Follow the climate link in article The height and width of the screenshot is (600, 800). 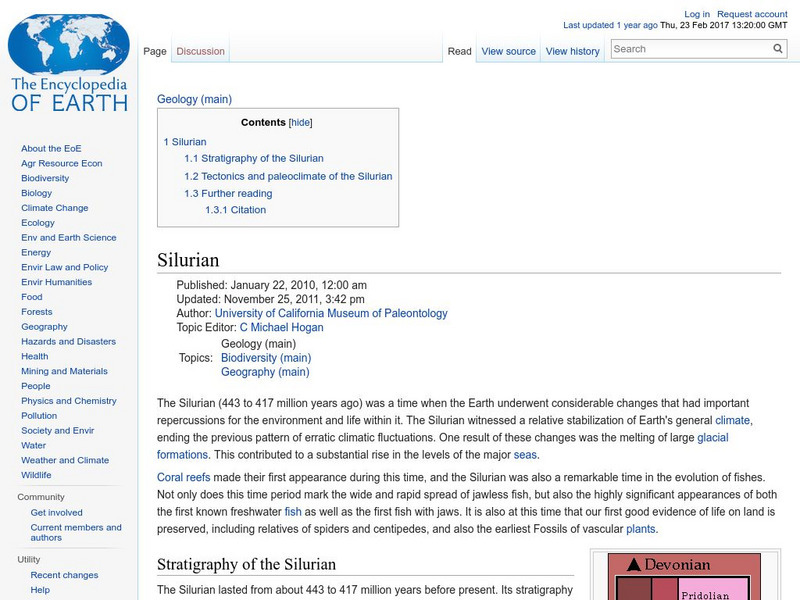pos(732,420)
